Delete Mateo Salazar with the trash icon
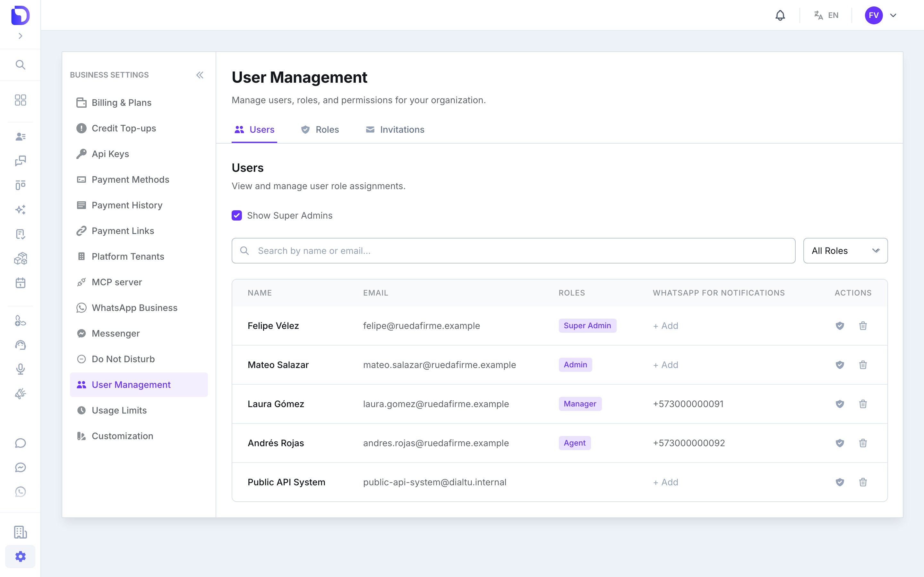 [863, 365]
